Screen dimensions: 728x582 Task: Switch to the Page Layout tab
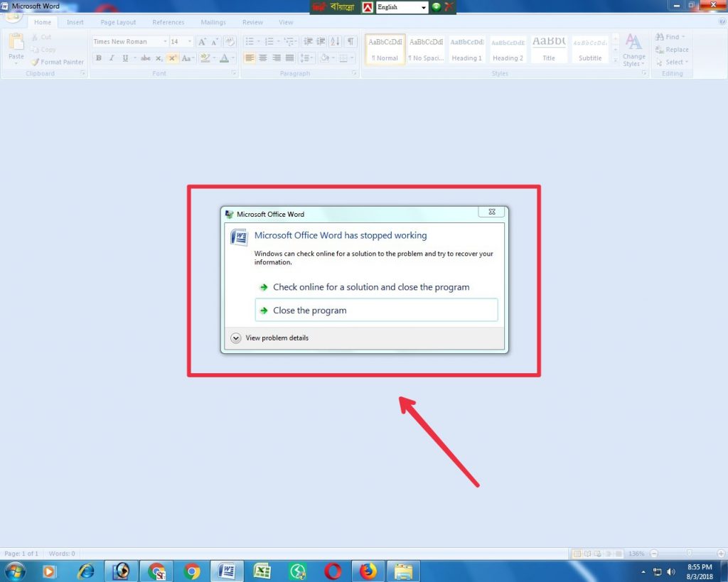[118, 22]
